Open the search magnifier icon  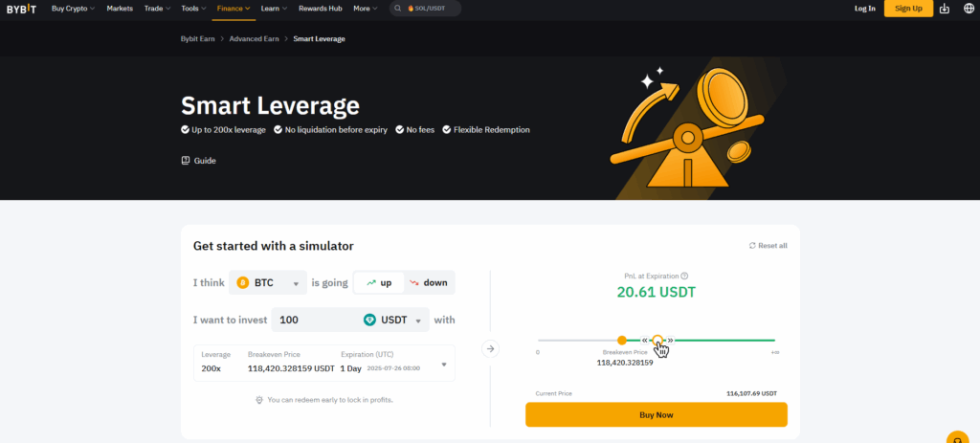(398, 9)
